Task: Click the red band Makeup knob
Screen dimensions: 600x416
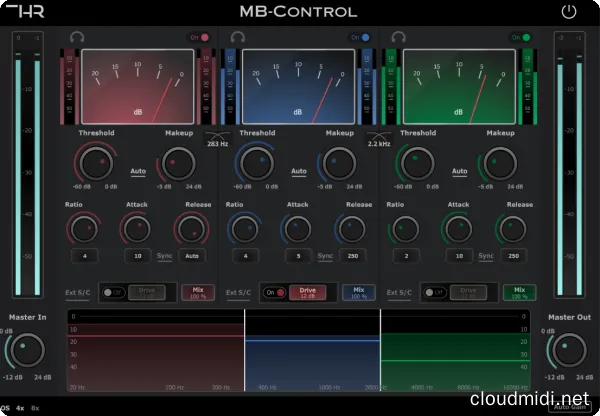Action: click(179, 163)
